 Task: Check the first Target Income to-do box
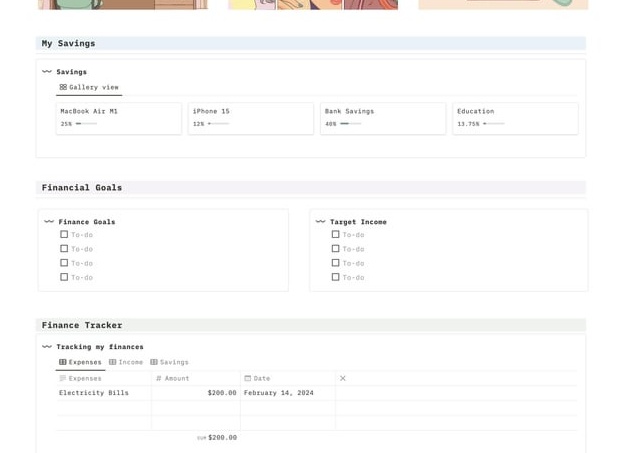tap(335, 234)
